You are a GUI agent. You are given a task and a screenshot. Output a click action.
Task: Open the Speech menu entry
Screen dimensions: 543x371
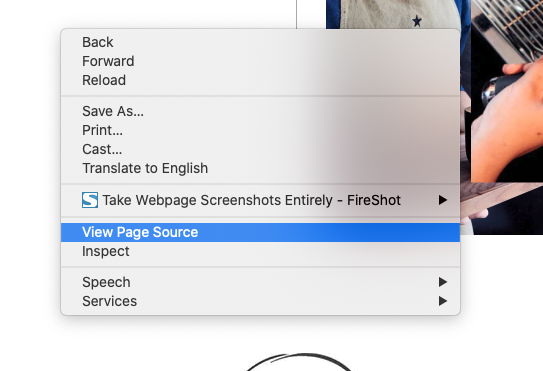(x=260, y=282)
